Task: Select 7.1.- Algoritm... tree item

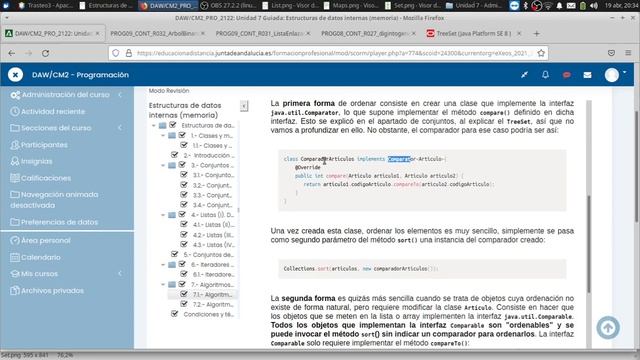Action: (x=212, y=294)
